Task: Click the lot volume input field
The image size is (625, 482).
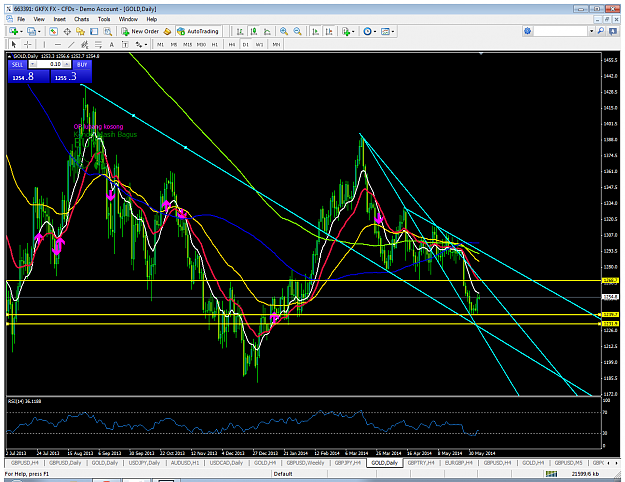Action: pyautogui.click(x=49, y=64)
